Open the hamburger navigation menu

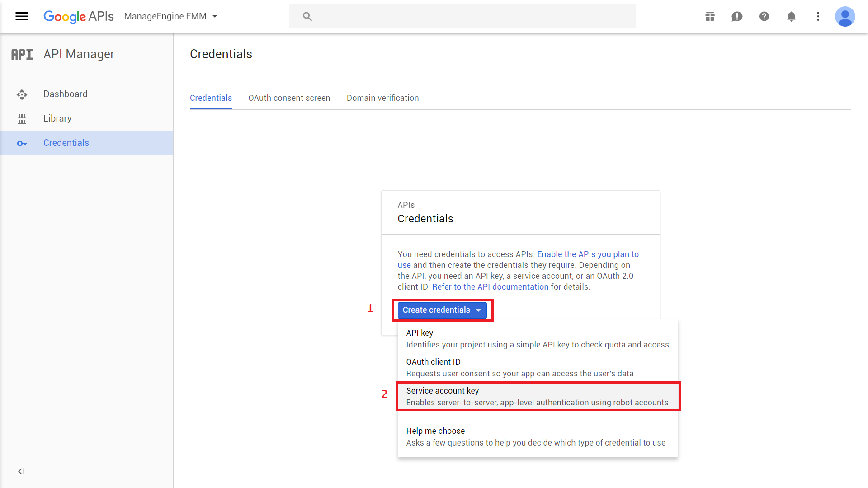[22, 17]
